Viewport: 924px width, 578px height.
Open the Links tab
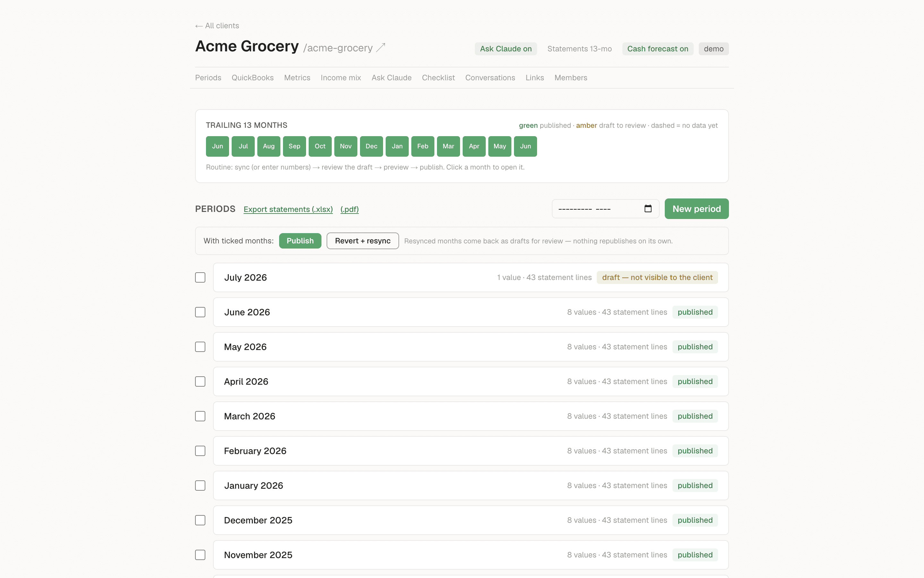[x=535, y=78]
